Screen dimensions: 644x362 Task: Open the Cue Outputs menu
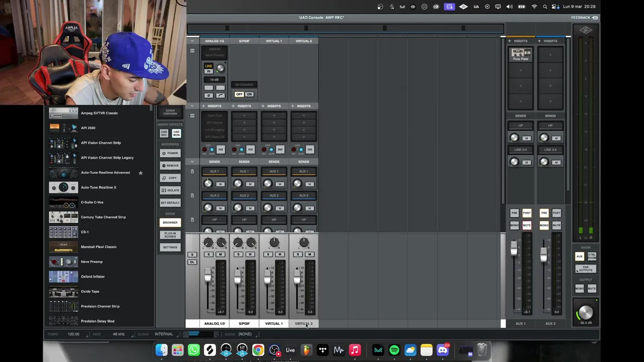[x=586, y=269]
